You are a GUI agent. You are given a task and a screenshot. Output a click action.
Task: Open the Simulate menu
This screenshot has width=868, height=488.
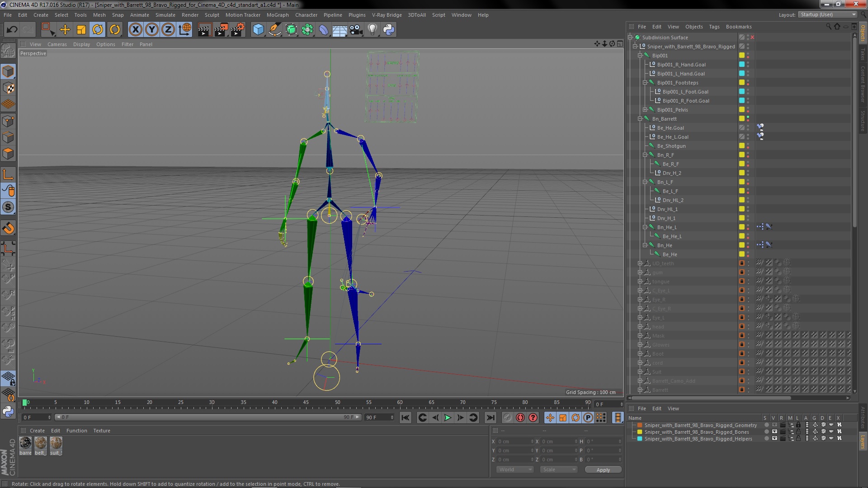165,15
